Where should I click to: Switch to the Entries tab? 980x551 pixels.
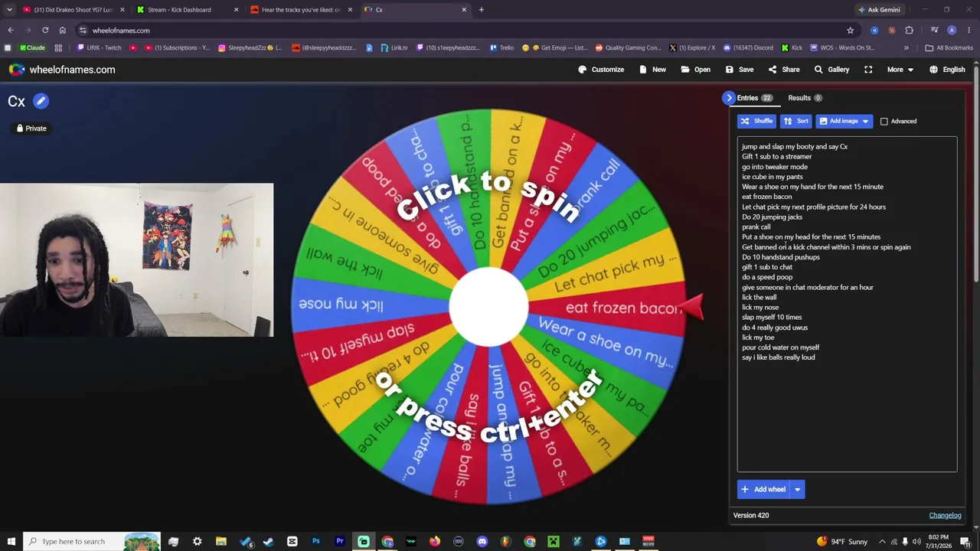pyautogui.click(x=754, y=98)
